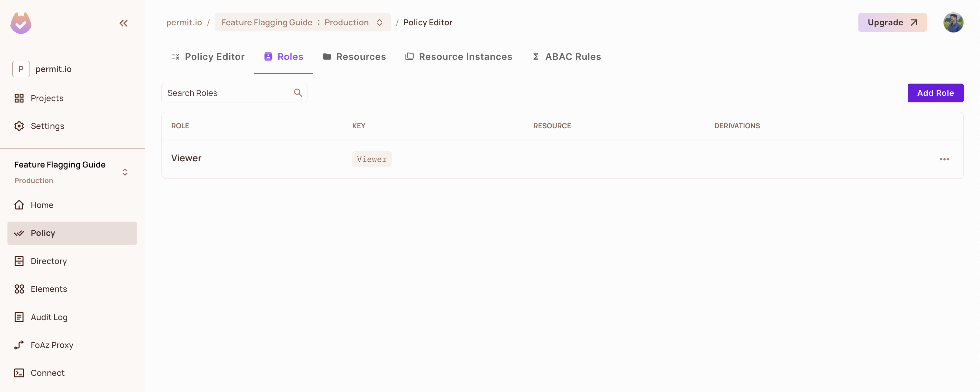This screenshot has height=392, width=980.
Task: Collapse the sidebar with double-chevron icon
Action: pyautogui.click(x=123, y=23)
